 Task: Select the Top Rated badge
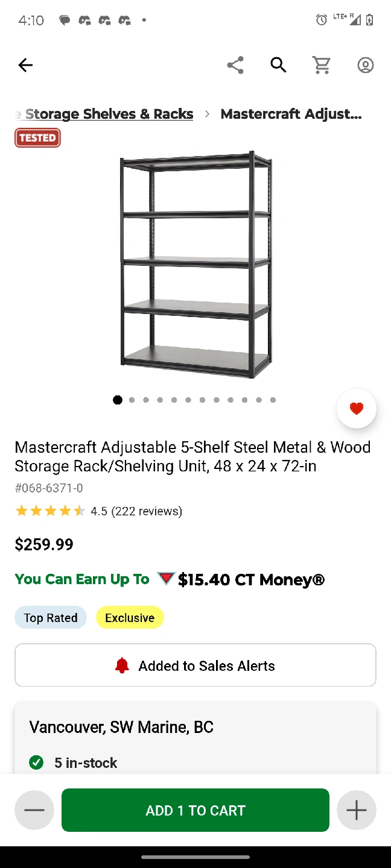point(51,618)
